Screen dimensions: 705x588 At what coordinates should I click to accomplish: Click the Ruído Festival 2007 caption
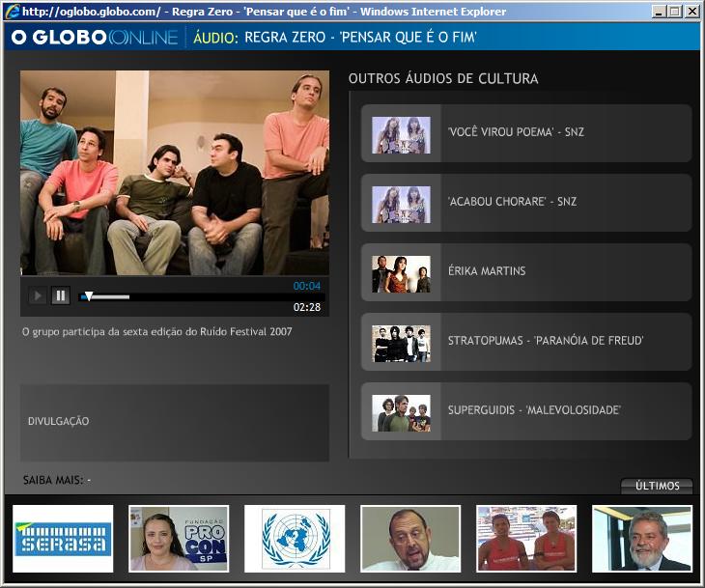156,332
